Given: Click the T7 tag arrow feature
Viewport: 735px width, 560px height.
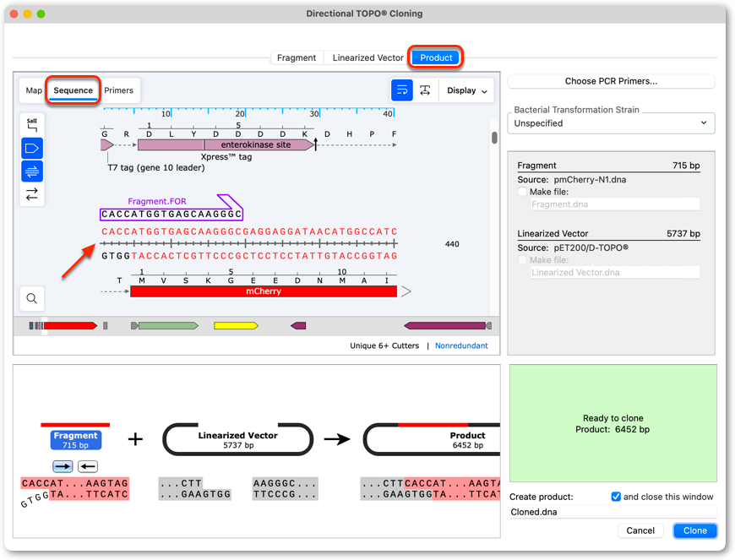Looking at the screenshot, I should click(x=107, y=144).
